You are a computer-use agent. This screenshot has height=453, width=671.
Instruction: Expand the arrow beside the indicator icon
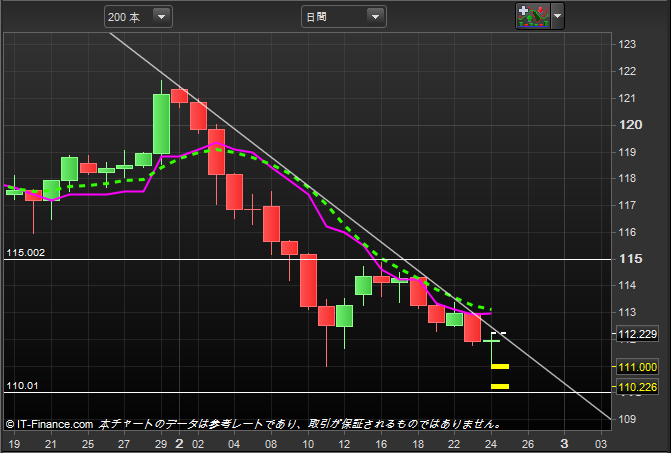(x=557, y=16)
